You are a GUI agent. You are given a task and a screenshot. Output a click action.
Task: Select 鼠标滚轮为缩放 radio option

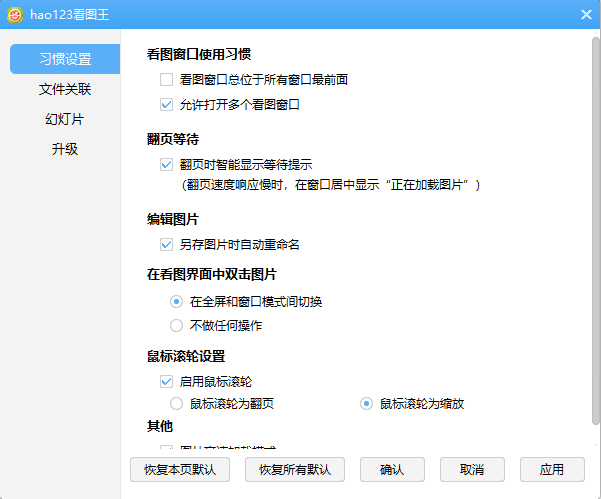(x=366, y=404)
